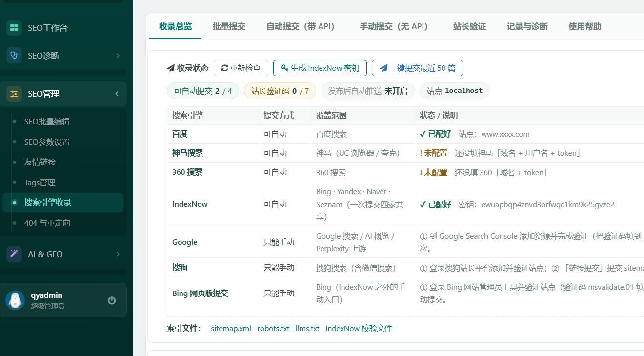The image size is (644, 356).
Task: Click 已配好 status in the 百度 row
Action: (436, 134)
